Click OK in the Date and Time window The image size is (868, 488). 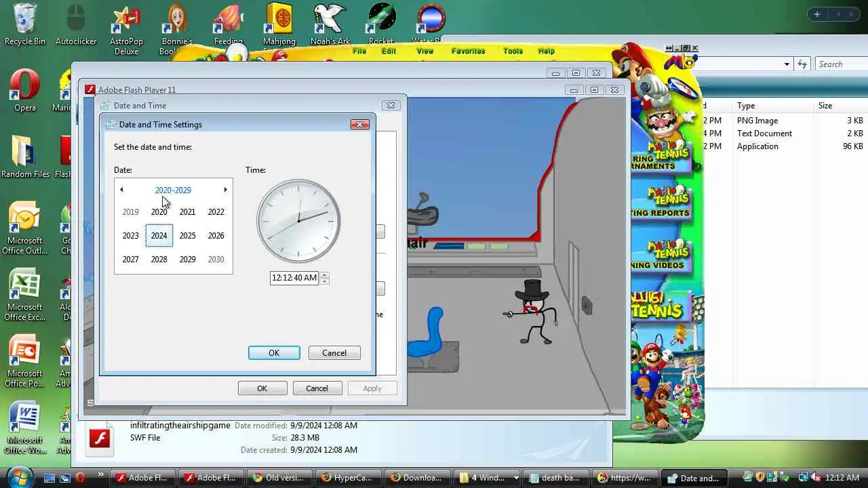[x=262, y=388]
